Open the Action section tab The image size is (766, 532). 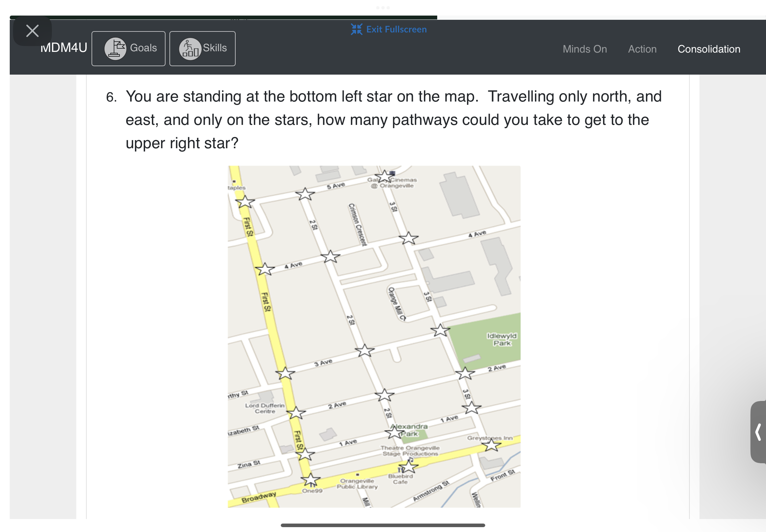[642, 49]
